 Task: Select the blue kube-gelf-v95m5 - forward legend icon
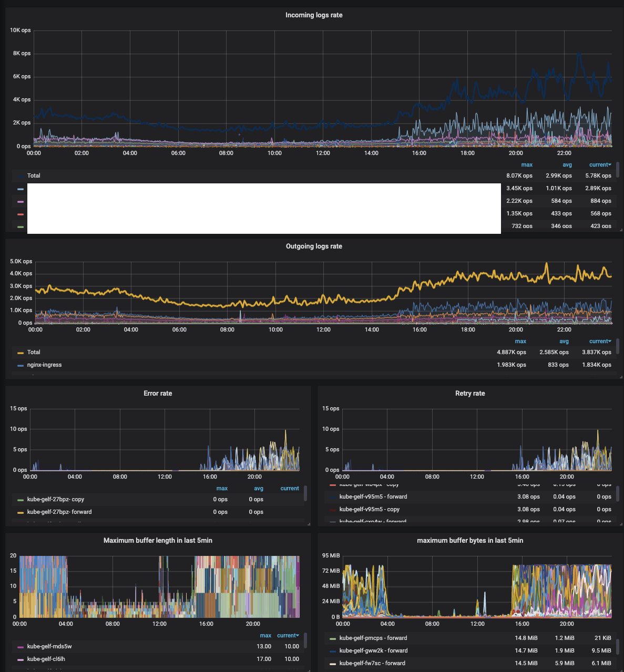coord(333,497)
